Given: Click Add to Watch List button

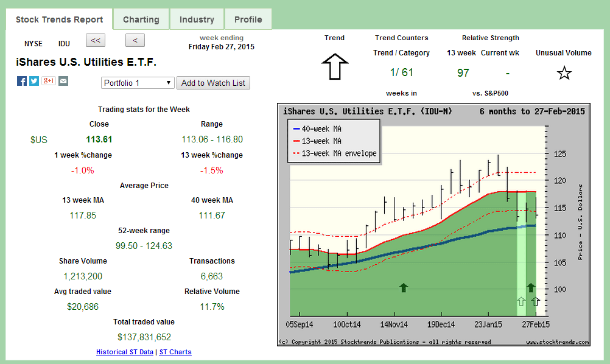Looking at the screenshot, I should 213,83.
